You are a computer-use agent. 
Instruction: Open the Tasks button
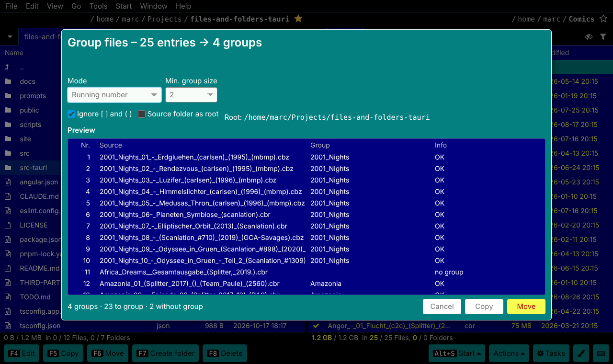551,353
